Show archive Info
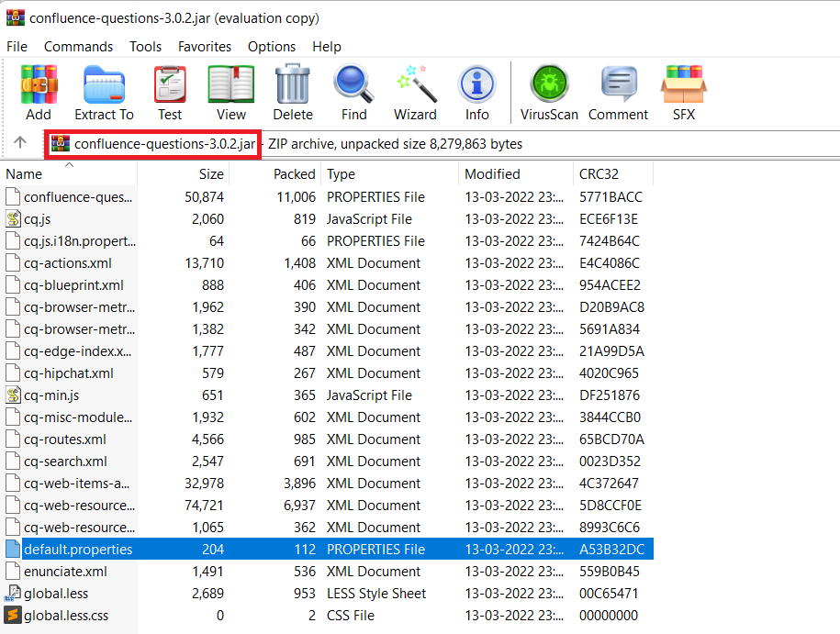Image resolution: width=840 pixels, height=634 pixels. pyautogui.click(x=476, y=84)
